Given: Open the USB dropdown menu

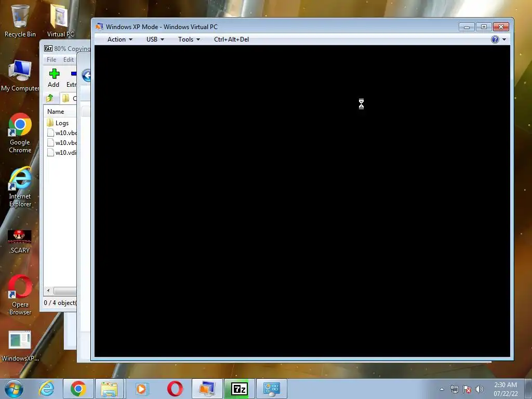Looking at the screenshot, I should click(x=155, y=39).
